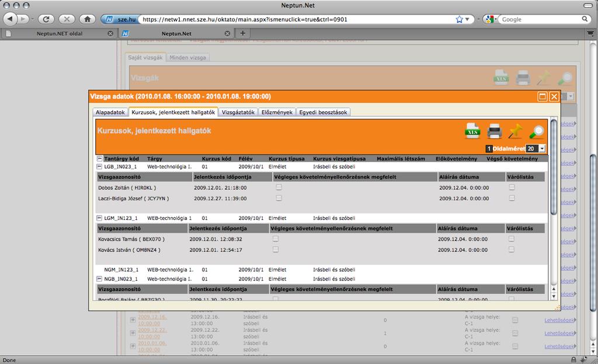This screenshot has height=364, width=598.
Task: Collapse the NGB_IN023_1 course row
Action: point(99,279)
